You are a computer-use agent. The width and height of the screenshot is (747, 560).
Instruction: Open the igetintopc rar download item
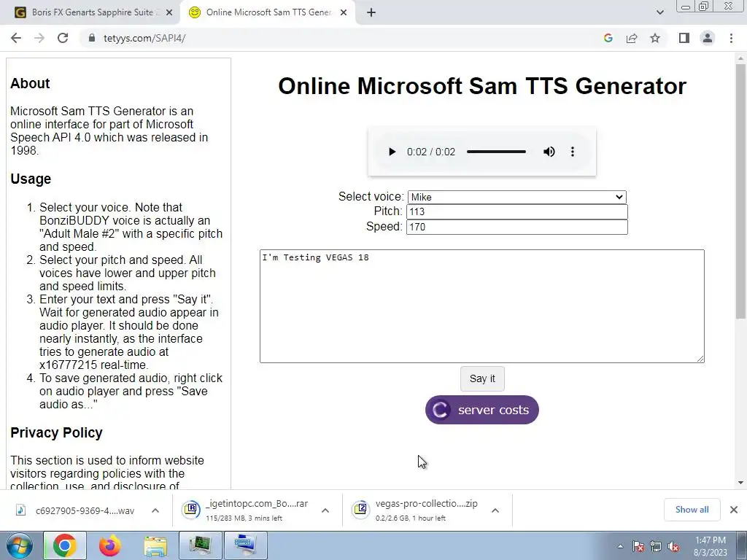245,510
